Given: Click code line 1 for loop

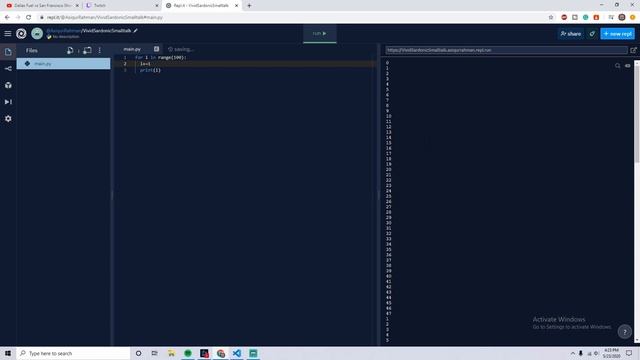Looking at the screenshot, I should (160, 58).
